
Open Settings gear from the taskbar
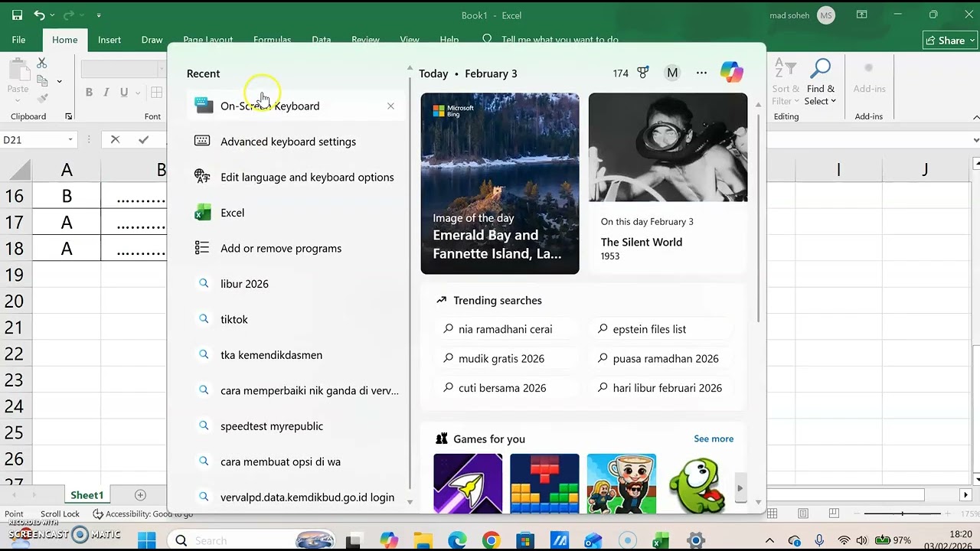695,540
